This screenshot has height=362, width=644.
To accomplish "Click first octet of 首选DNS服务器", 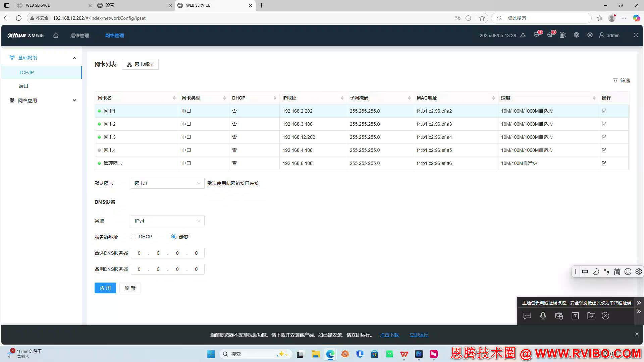I will (x=139, y=253).
